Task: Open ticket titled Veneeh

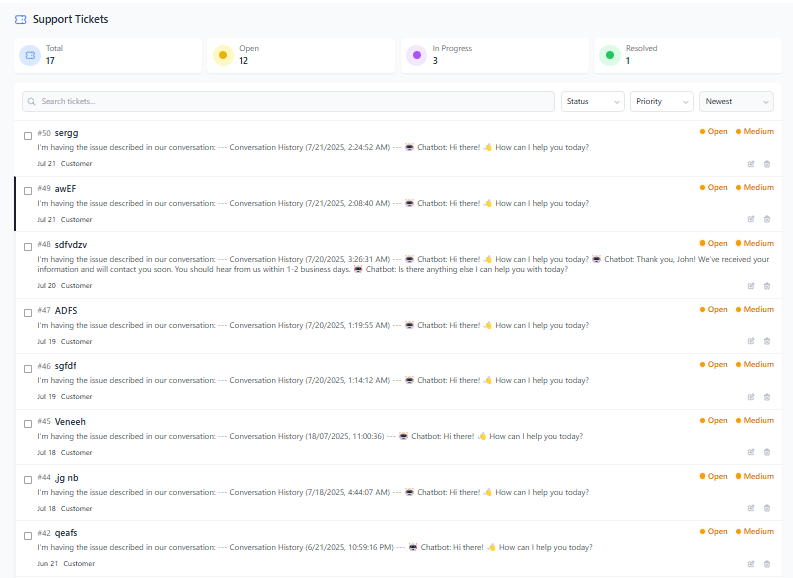Action: tap(70, 422)
